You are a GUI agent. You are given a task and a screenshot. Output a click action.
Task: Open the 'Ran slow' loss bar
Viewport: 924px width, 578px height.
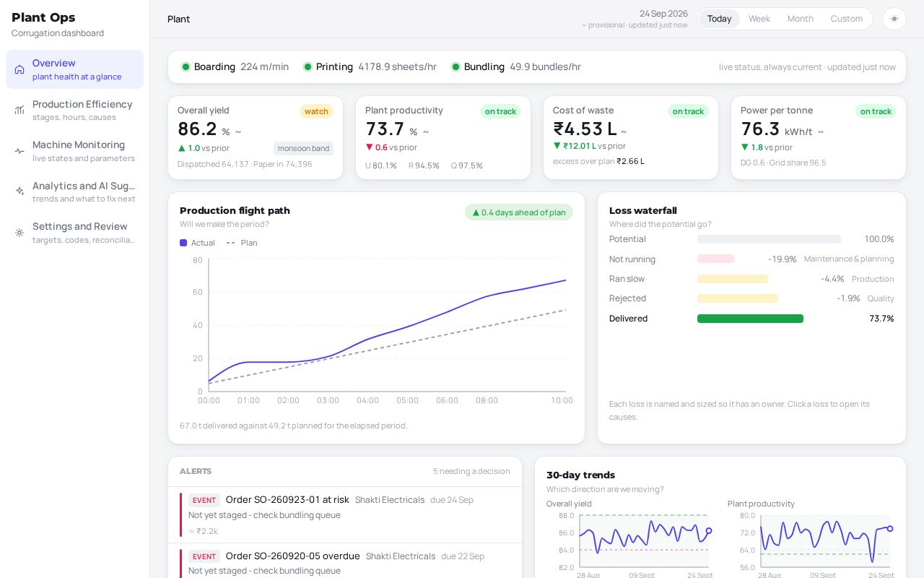(733, 279)
